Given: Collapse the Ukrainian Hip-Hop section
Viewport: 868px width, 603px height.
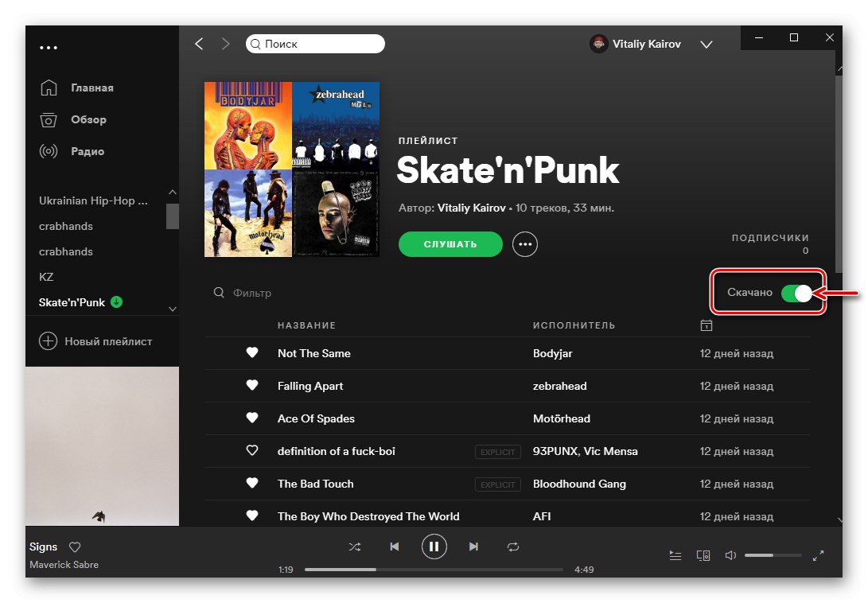Looking at the screenshot, I should pyautogui.click(x=172, y=193).
